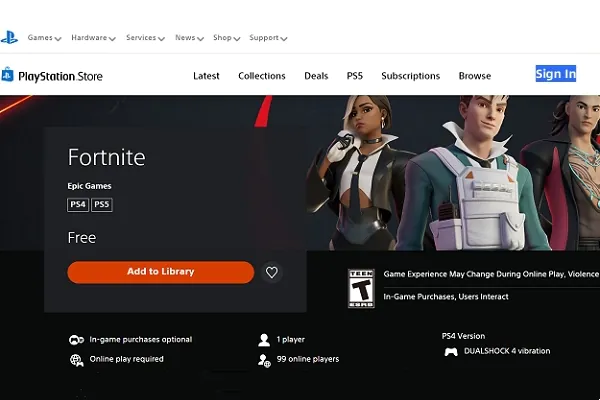Click the 99 online players icon
This screenshot has width=600, height=400.
(x=264, y=360)
